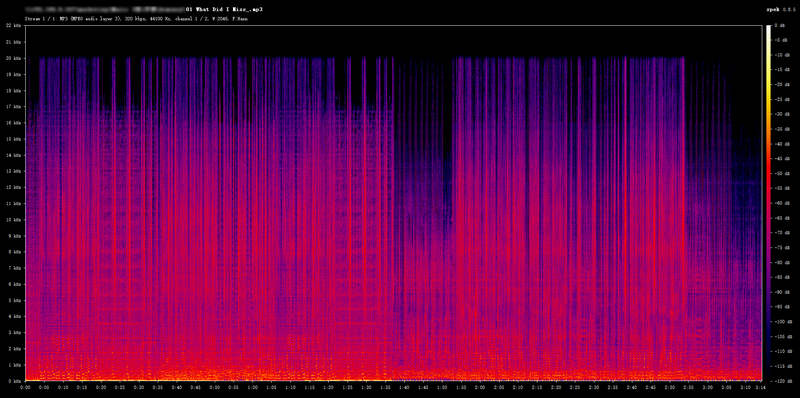Image resolution: width=800 pixels, height=398 pixels.
Task: Click the "1:40" time axis label
Action: [x=404, y=387]
